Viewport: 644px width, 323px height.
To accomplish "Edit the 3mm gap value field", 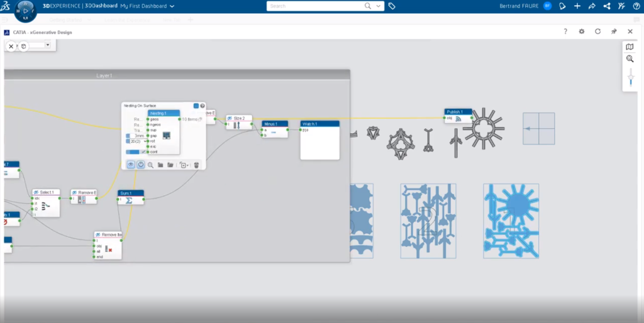I will 139,136.
